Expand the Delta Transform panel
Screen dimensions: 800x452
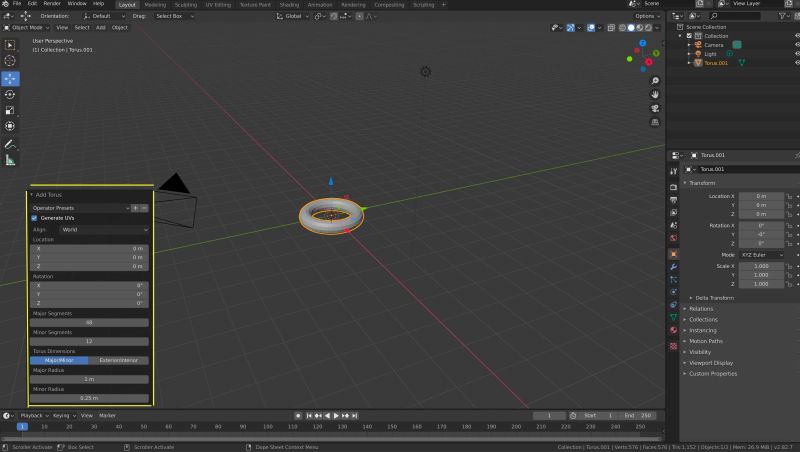pos(714,298)
